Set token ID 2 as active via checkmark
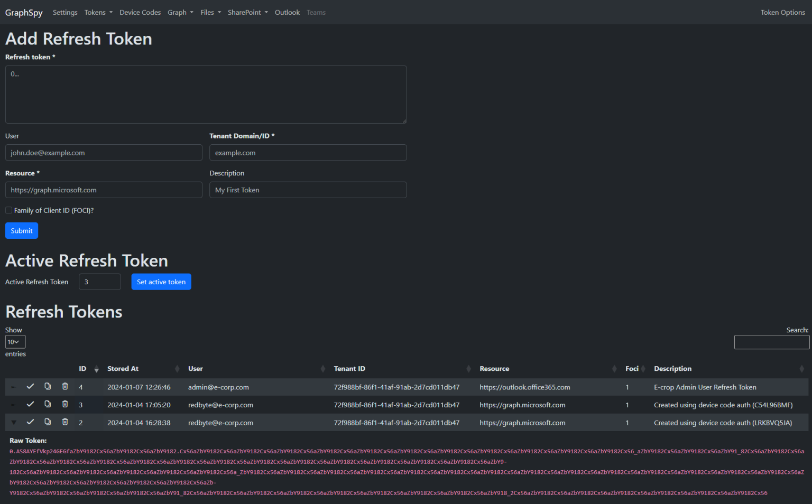The height and width of the screenshot is (504, 812). (30, 422)
